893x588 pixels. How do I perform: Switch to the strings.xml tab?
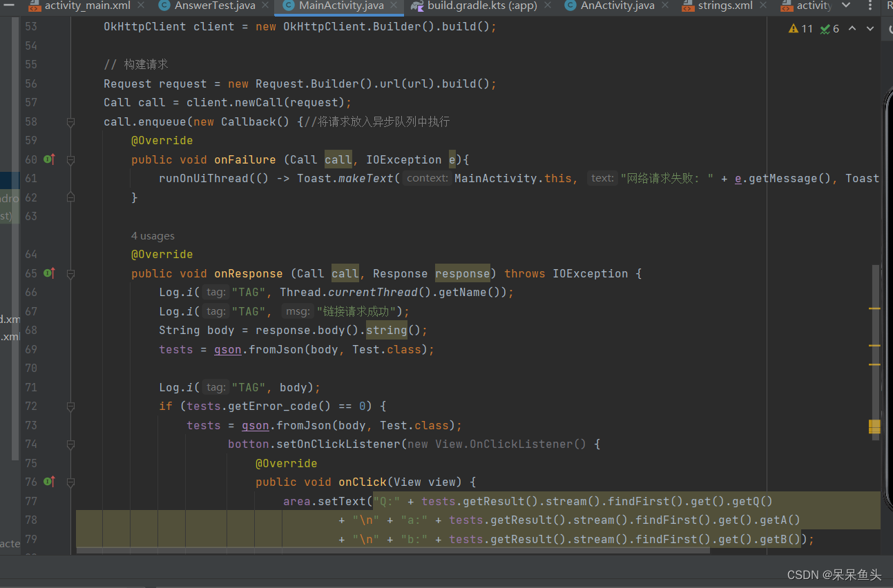pyautogui.click(x=725, y=6)
